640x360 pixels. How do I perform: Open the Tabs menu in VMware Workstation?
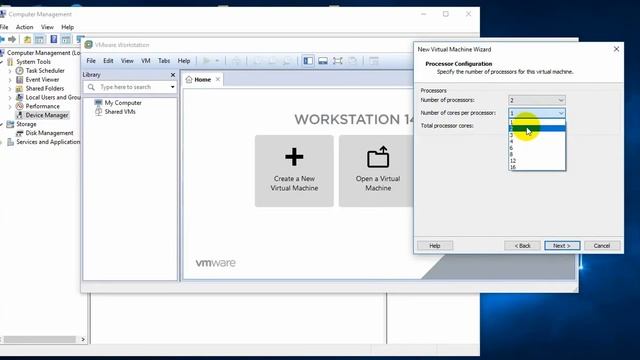tap(164, 61)
